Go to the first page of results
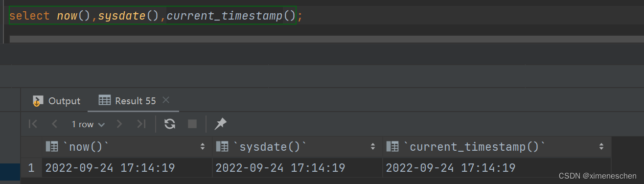This screenshot has width=644, height=184. (33, 124)
